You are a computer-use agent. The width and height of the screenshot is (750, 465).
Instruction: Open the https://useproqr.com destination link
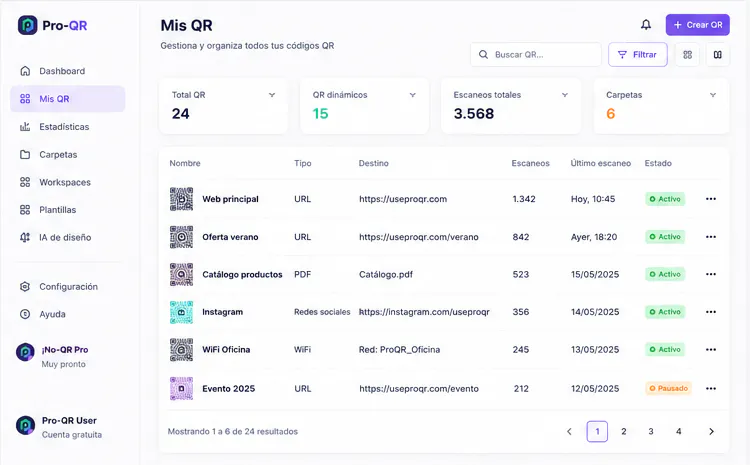click(403, 199)
